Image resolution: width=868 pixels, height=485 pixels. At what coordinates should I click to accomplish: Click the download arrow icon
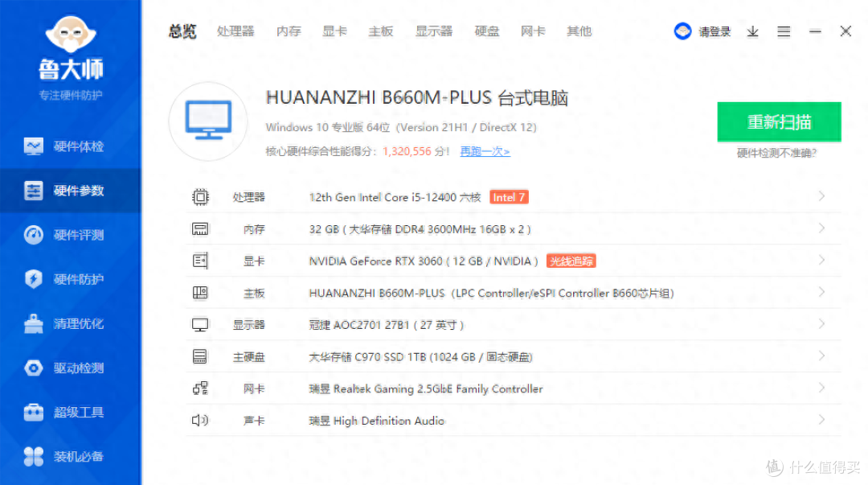[x=752, y=31]
